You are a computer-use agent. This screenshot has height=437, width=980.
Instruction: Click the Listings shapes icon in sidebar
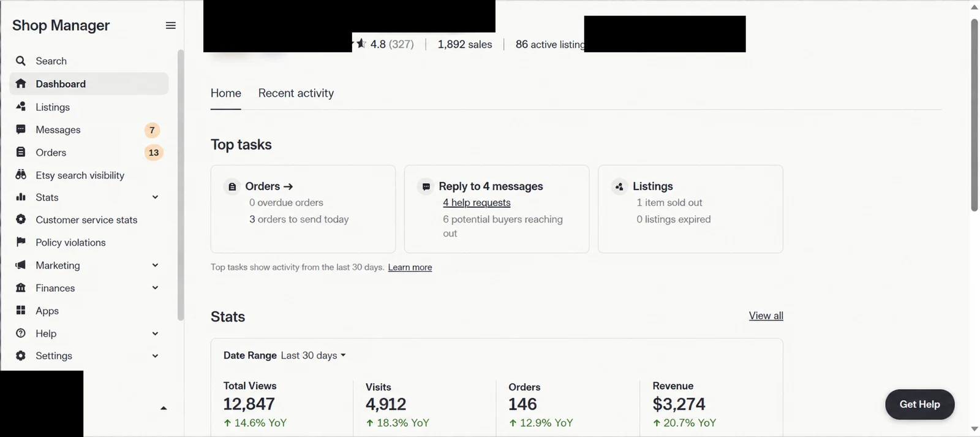tap(21, 107)
